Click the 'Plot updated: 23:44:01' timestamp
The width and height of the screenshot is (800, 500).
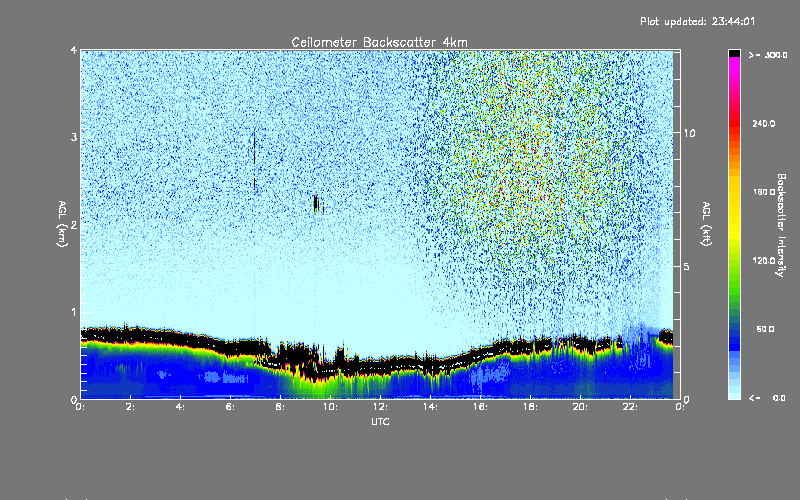coord(697,21)
